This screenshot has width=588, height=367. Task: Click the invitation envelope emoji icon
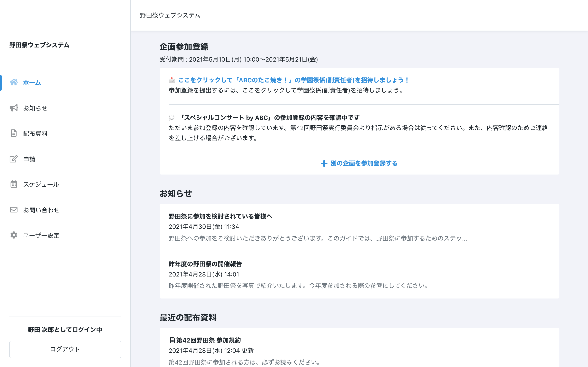(172, 80)
